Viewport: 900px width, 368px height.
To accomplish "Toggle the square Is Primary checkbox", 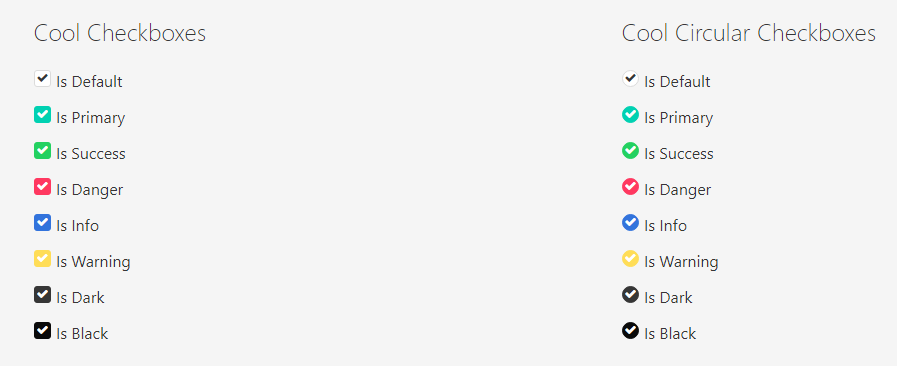I will (42, 115).
